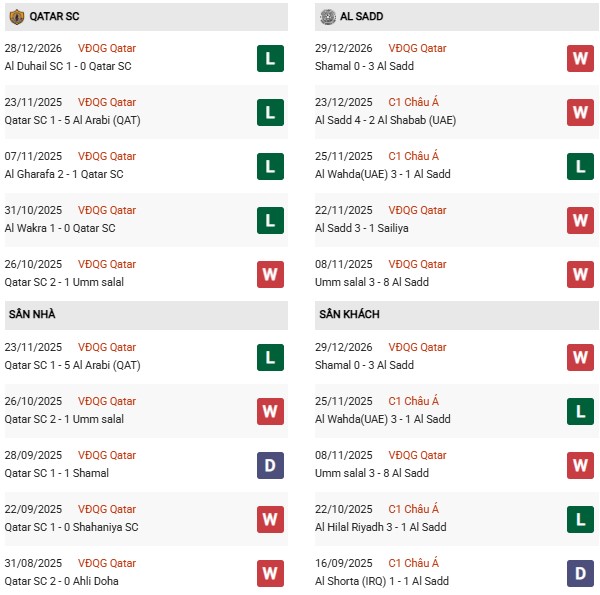The width and height of the screenshot is (600, 595).
Task: Click the win badge for Shahaniya SC match
Action: click(x=270, y=519)
